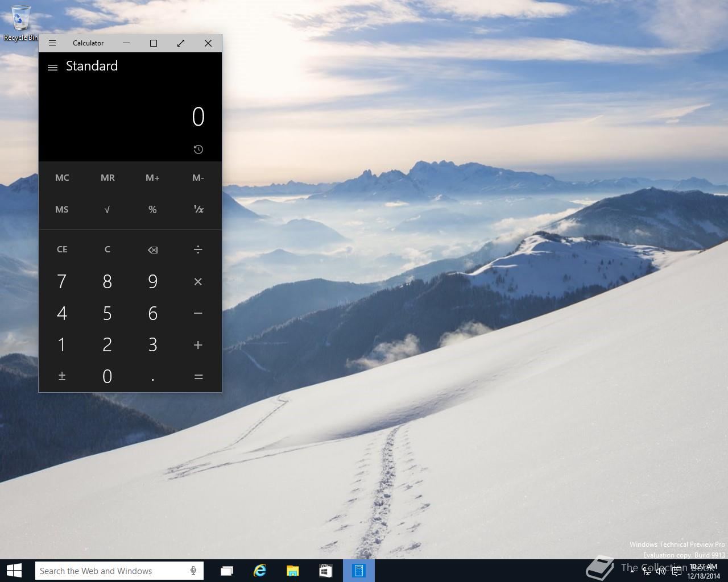Click digit 2 on the keypad

pyautogui.click(x=107, y=345)
